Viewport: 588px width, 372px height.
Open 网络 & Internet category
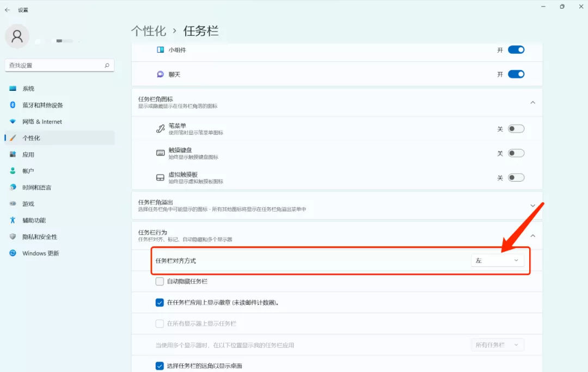[60, 121]
